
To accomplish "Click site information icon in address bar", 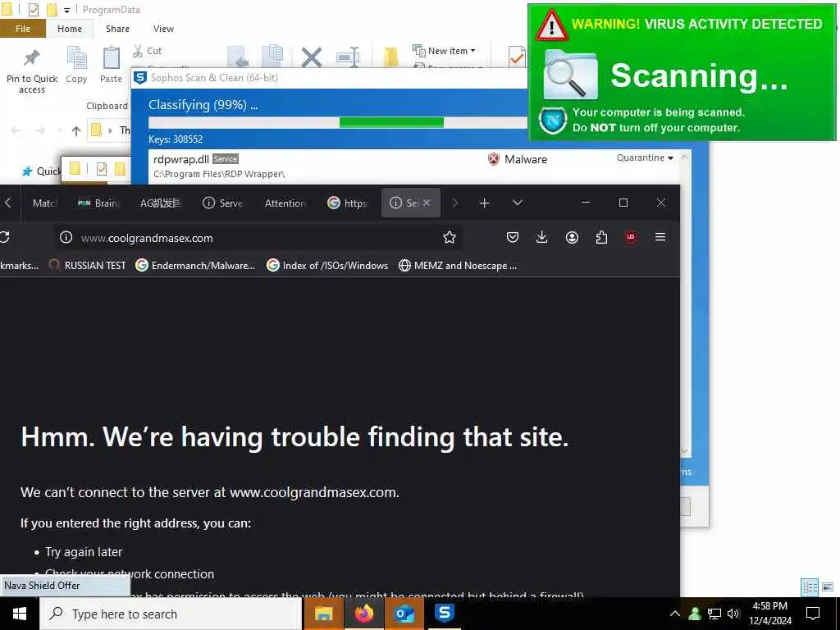I will [x=66, y=237].
